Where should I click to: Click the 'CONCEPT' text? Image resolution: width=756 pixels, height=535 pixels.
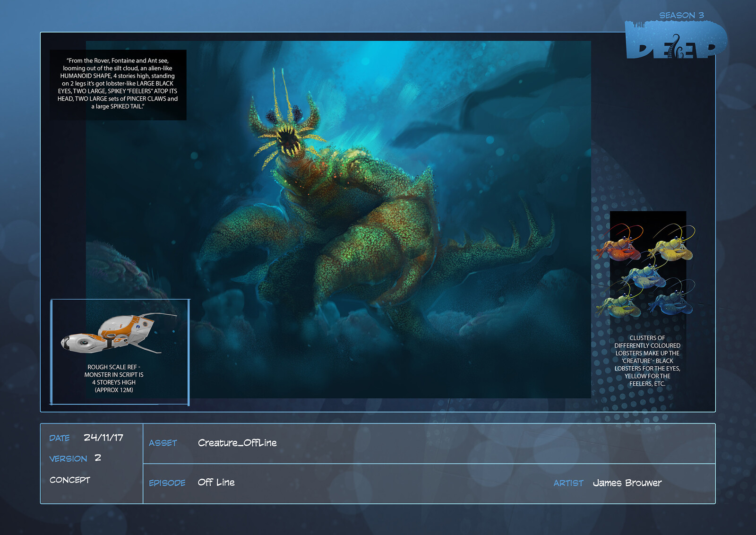[69, 480]
